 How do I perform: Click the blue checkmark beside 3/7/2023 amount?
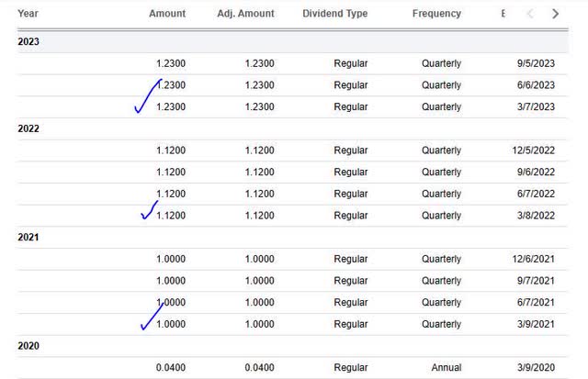[147, 95]
